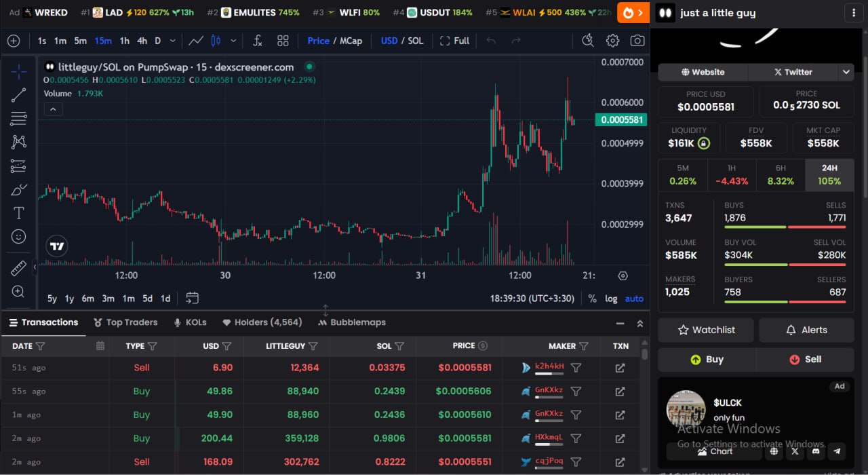868x475 pixels.
Task: Filter by SOL column funnel
Action: coord(399,346)
